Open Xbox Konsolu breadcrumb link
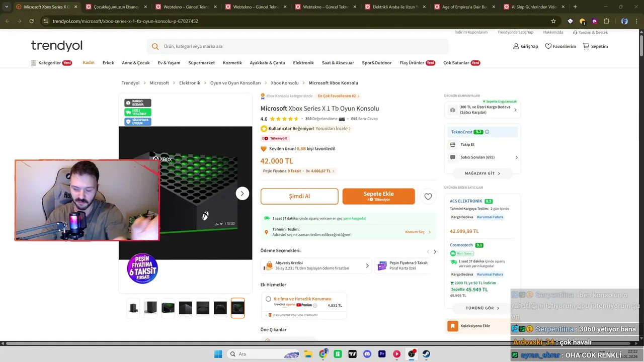The width and height of the screenshot is (644, 362). [x=285, y=83]
